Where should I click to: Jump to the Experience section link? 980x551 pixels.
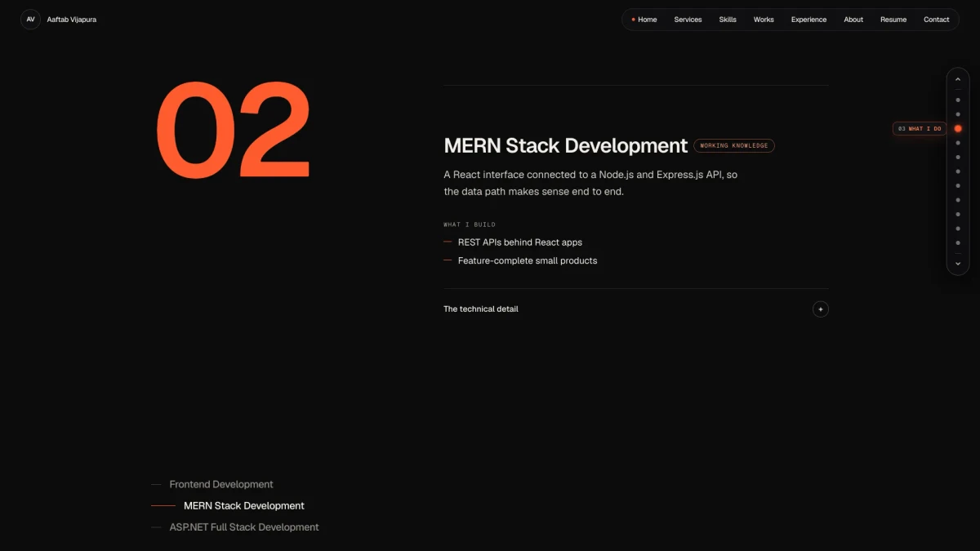point(808,20)
